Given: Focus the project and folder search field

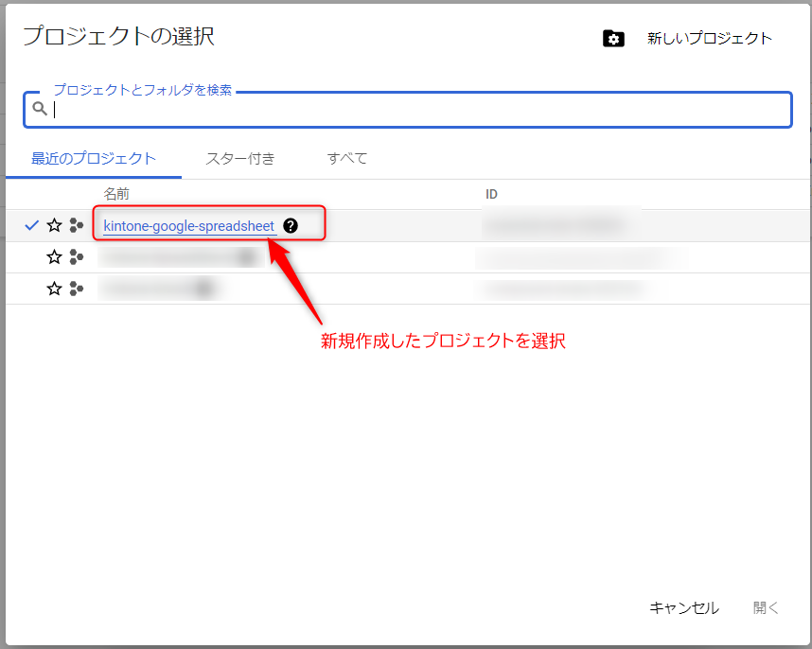Looking at the screenshot, I should 416,110.
